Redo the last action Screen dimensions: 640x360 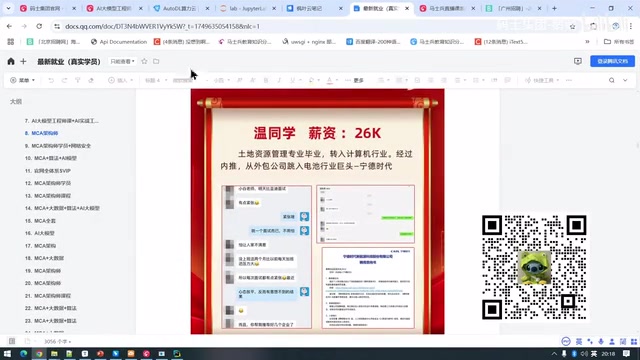(x=64, y=80)
